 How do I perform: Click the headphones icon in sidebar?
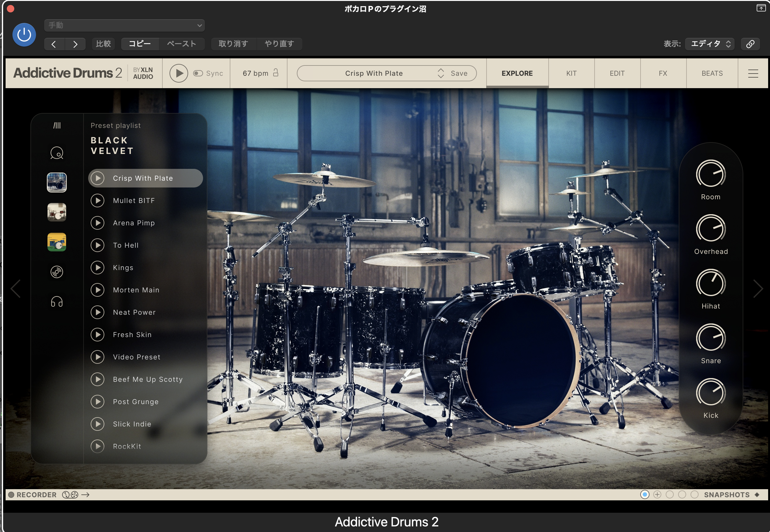[57, 302]
